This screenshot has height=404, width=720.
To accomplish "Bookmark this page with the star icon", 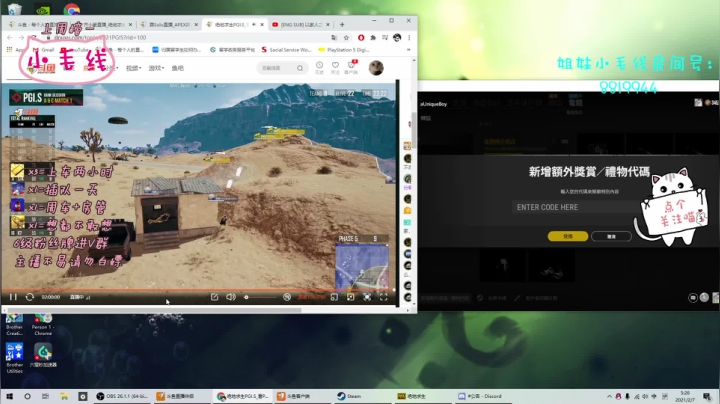I will (x=347, y=38).
